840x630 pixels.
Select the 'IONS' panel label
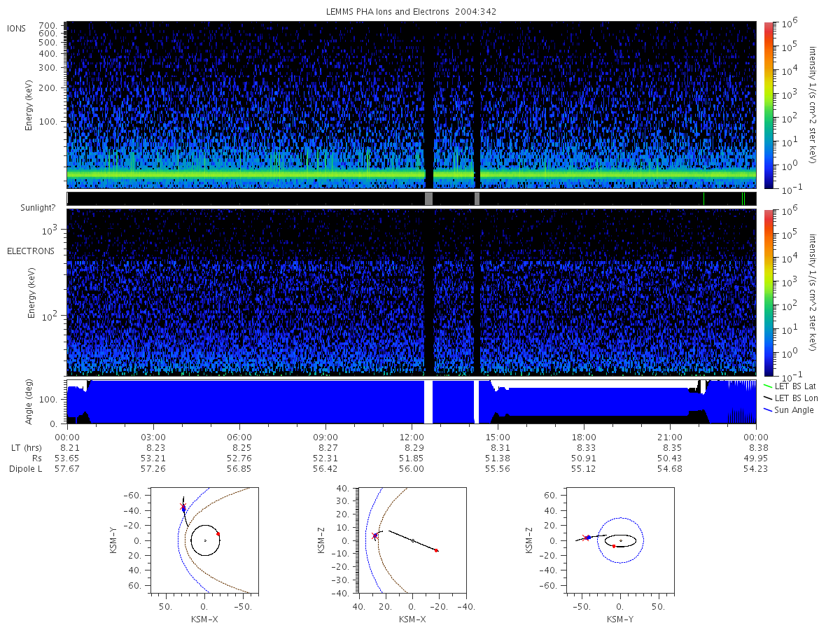17,28
